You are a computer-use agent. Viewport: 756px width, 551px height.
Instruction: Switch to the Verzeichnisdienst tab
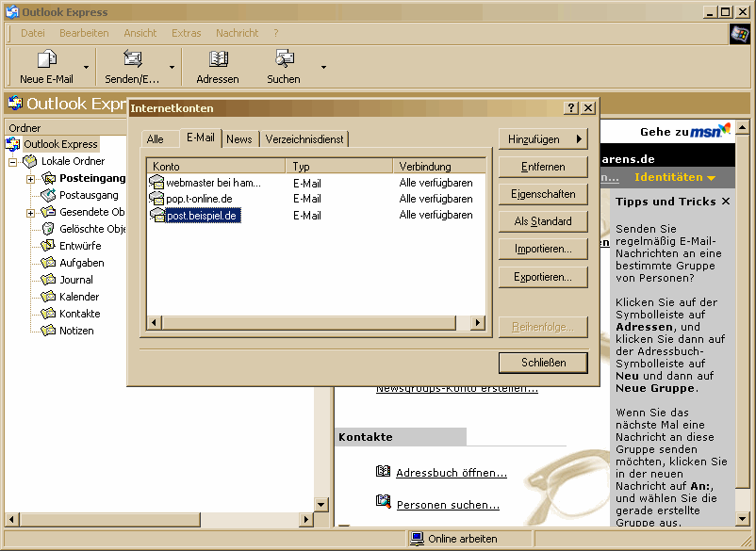[304, 139]
